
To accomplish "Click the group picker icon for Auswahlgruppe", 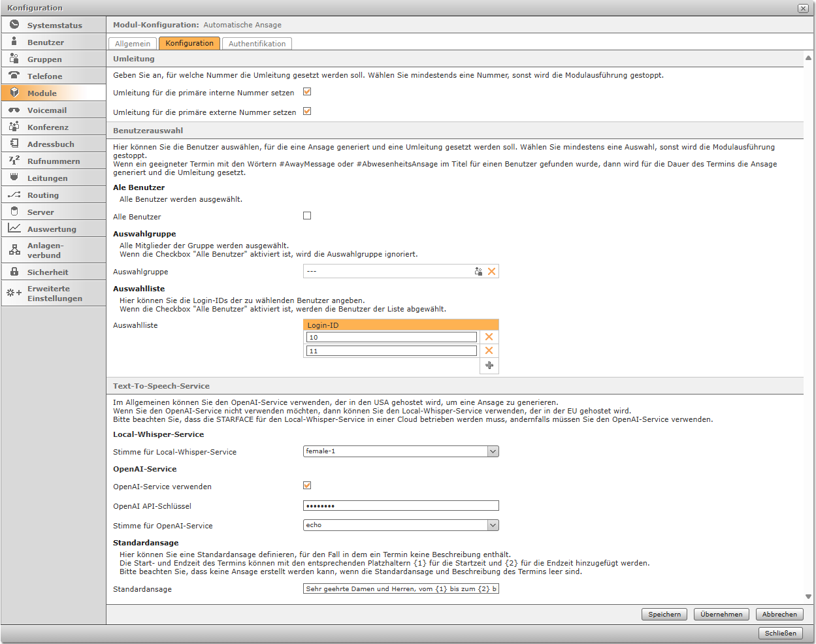I will pyautogui.click(x=478, y=272).
